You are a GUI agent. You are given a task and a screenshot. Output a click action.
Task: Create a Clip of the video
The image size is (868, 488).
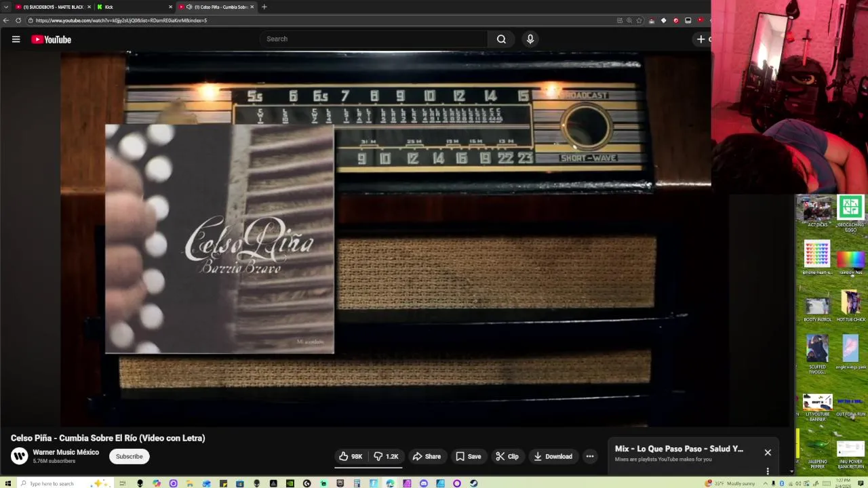(x=507, y=456)
